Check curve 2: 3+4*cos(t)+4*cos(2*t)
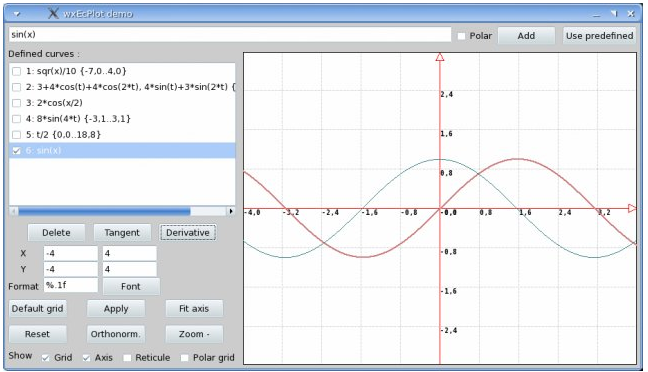Screen dimensions: 648x372 point(17,87)
